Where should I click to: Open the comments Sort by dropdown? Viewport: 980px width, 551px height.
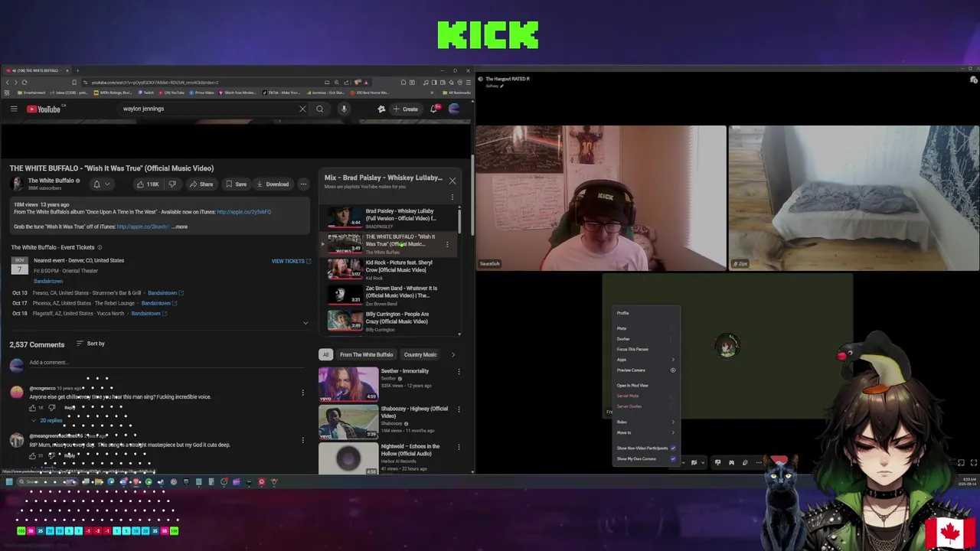coord(90,344)
